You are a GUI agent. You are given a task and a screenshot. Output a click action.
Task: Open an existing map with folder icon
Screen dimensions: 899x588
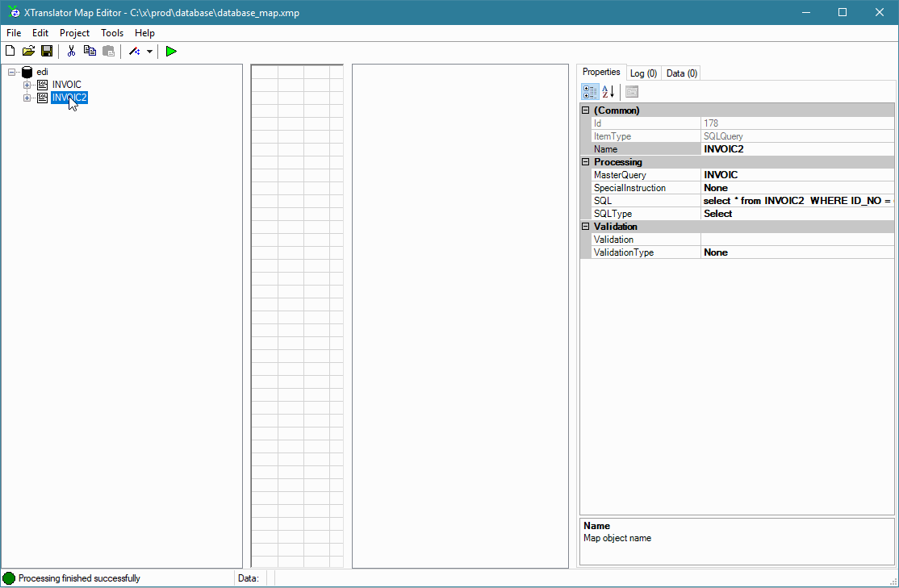point(28,51)
